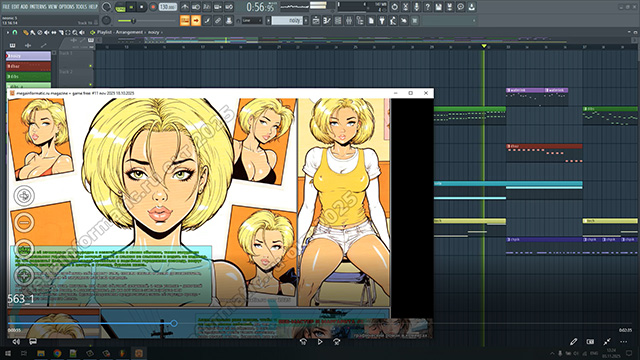Open the EDIT menu
Viewport: 640px width, 360px height.
click(x=16, y=7)
